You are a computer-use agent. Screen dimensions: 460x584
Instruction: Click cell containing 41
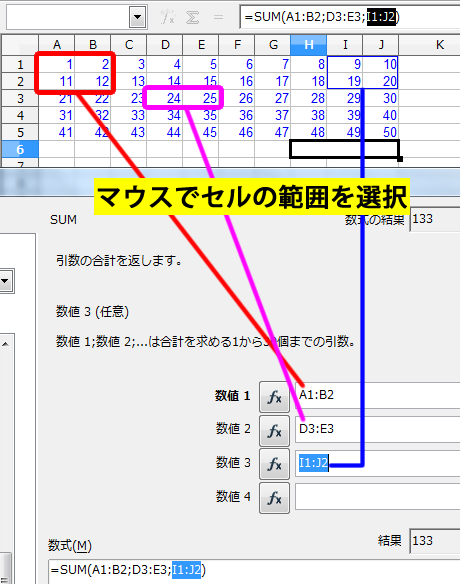point(57,132)
